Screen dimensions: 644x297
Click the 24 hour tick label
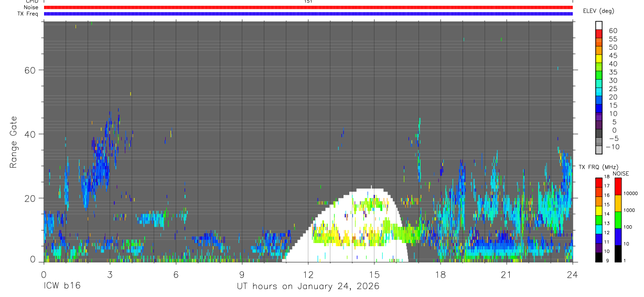572,274
